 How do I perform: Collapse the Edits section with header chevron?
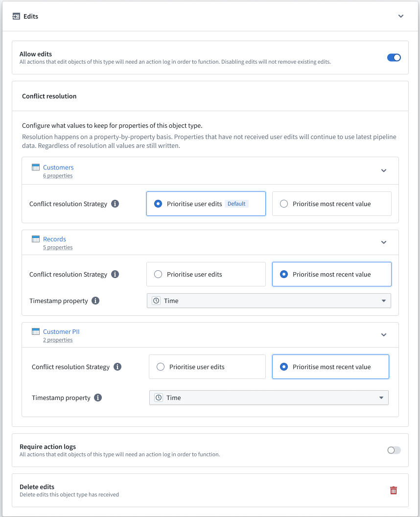click(401, 16)
